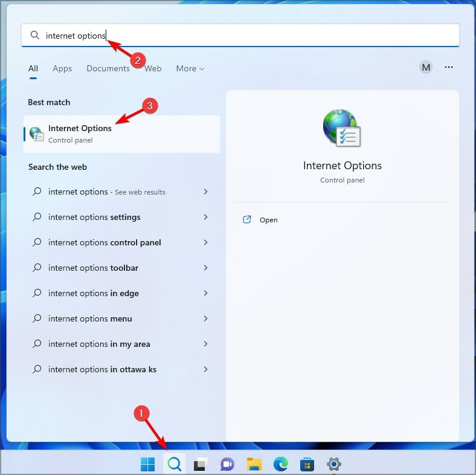Click search icon beside 'internet options in edge'
Screen dimensions: 476x475
coord(37,293)
